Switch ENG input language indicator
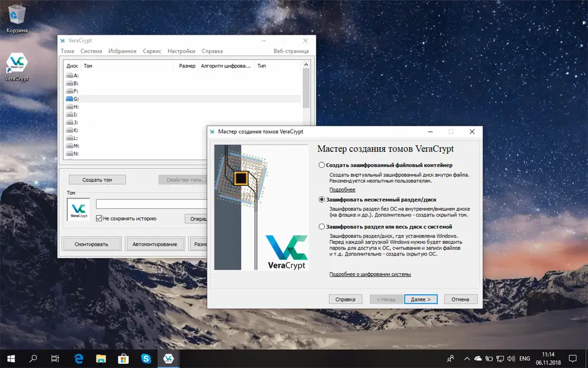The image size is (588, 368). 525,359
